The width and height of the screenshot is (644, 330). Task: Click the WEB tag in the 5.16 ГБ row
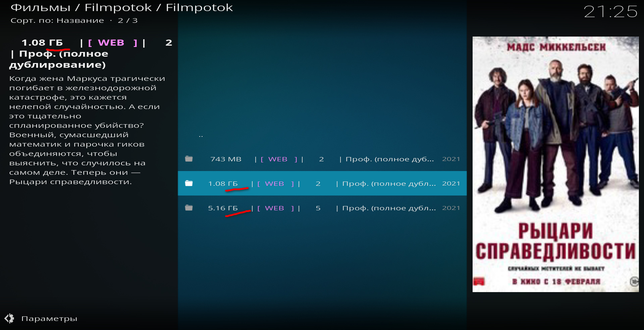pyautogui.click(x=274, y=208)
